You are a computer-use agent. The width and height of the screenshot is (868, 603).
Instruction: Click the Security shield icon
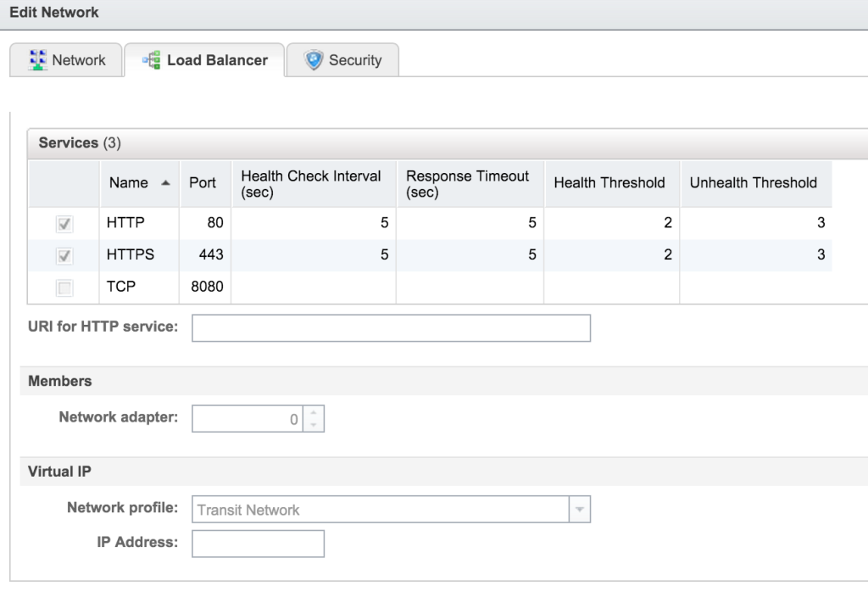314,60
